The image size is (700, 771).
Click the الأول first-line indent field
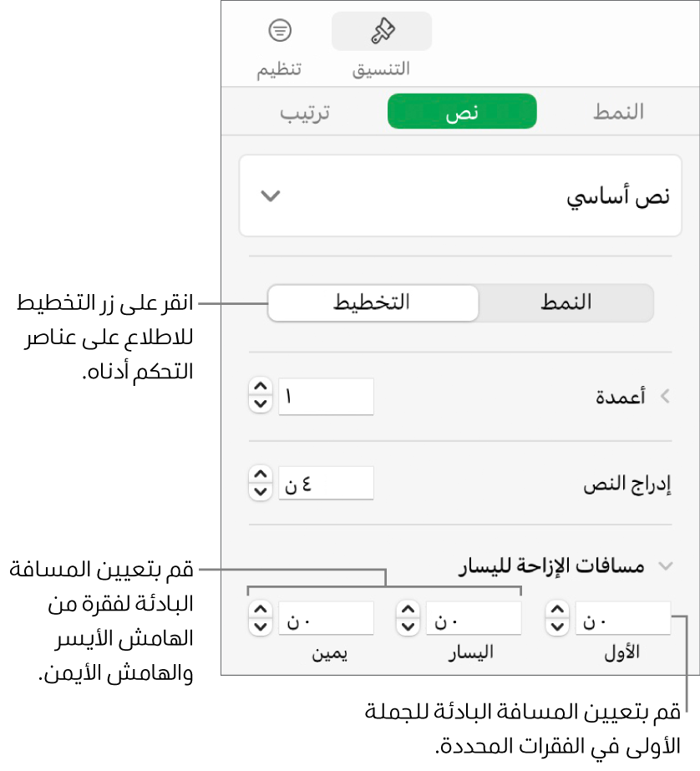coord(622,620)
